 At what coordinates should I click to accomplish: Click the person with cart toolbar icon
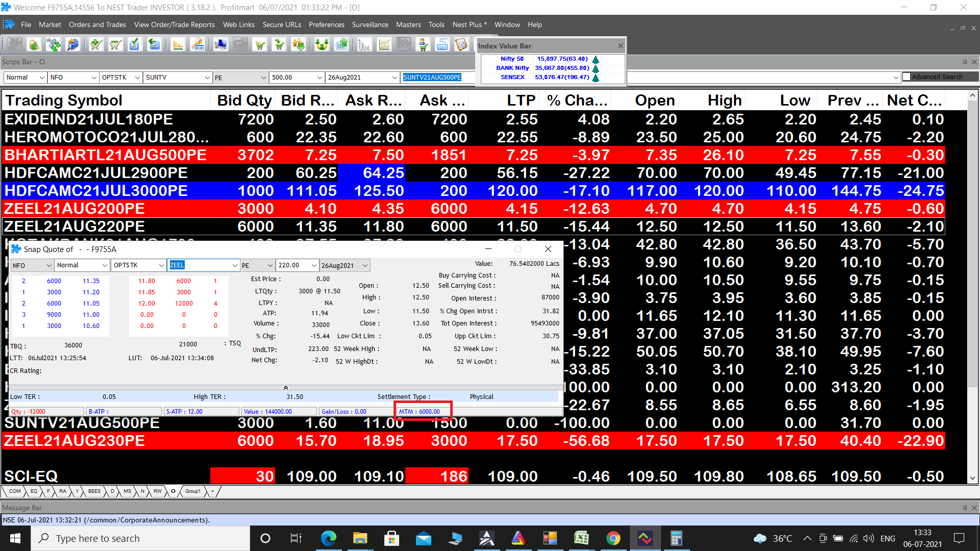[x=423, y=45]
